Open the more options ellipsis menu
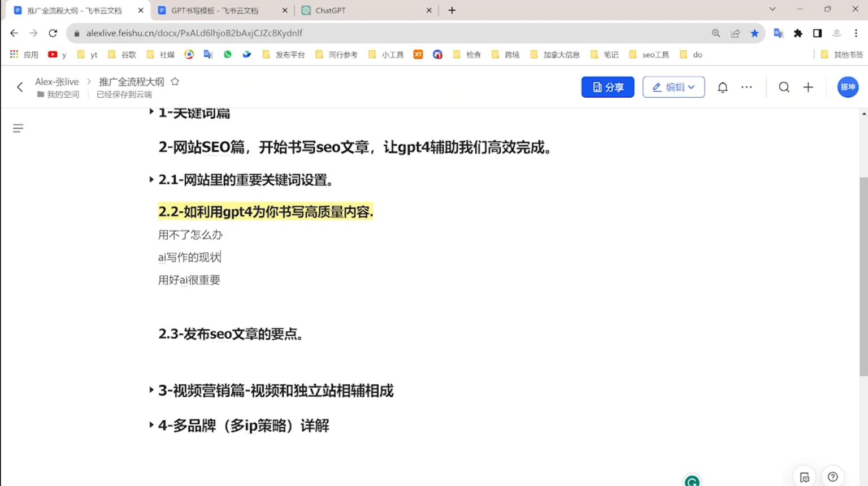This screenshot has height=486, width=868. click(x=747, y=87)
